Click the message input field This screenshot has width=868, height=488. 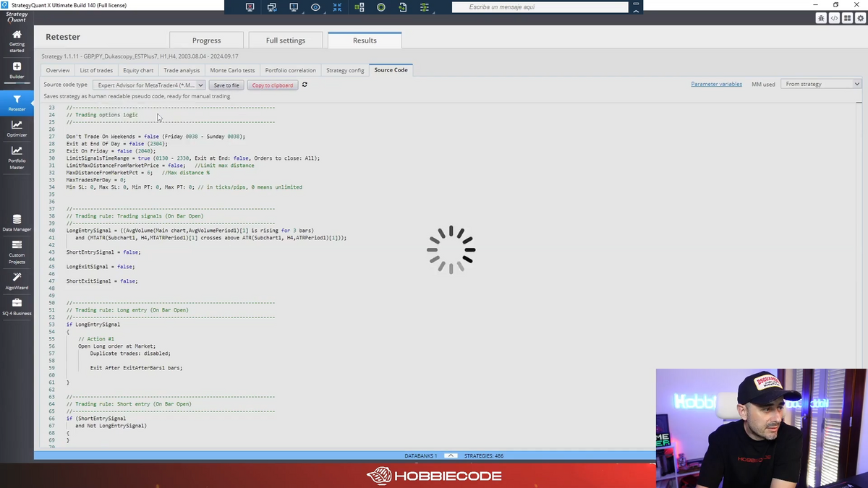coord(540,7)
